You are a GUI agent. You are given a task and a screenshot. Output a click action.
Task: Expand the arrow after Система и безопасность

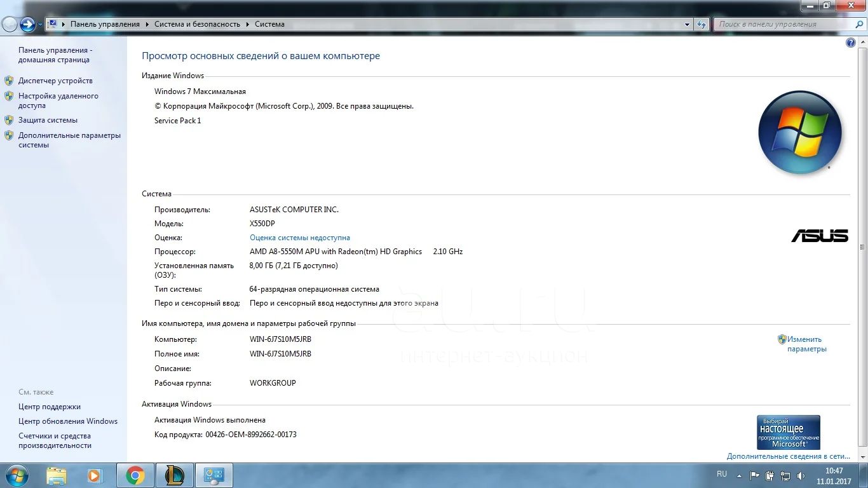pyautogui.click(x=247, y=24)
